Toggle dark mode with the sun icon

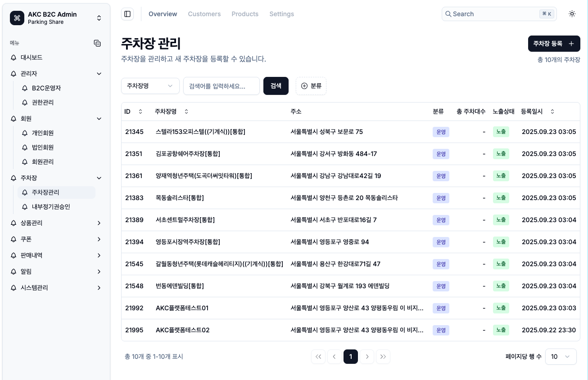572,14
